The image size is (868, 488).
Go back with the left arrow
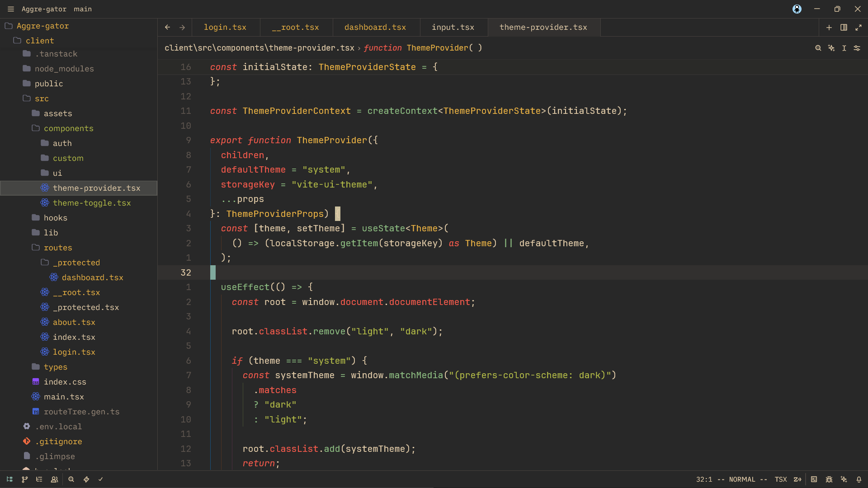(x=168, y=28)
